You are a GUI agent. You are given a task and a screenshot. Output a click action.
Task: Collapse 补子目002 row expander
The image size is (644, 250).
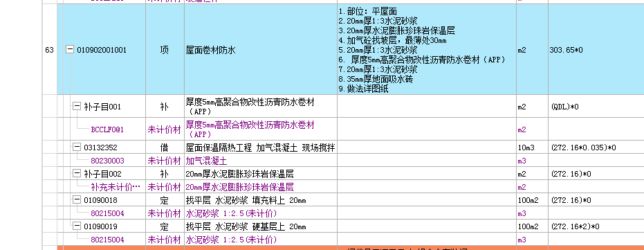77,174
